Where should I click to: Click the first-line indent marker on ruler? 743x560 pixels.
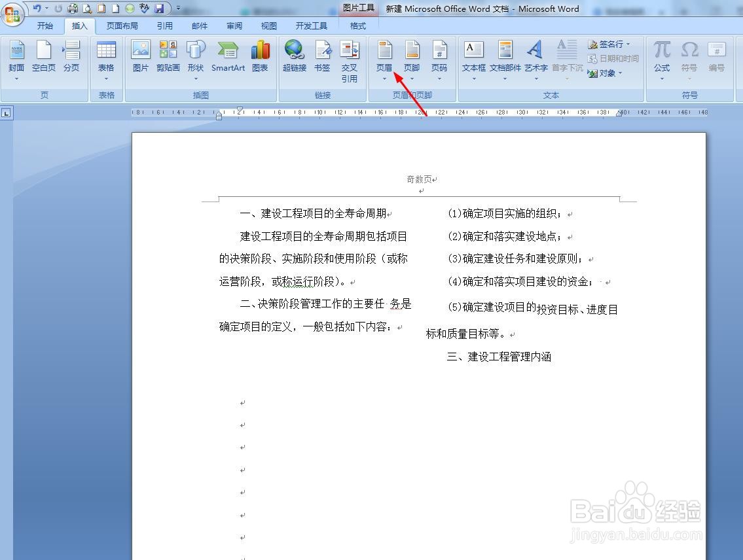240,111
